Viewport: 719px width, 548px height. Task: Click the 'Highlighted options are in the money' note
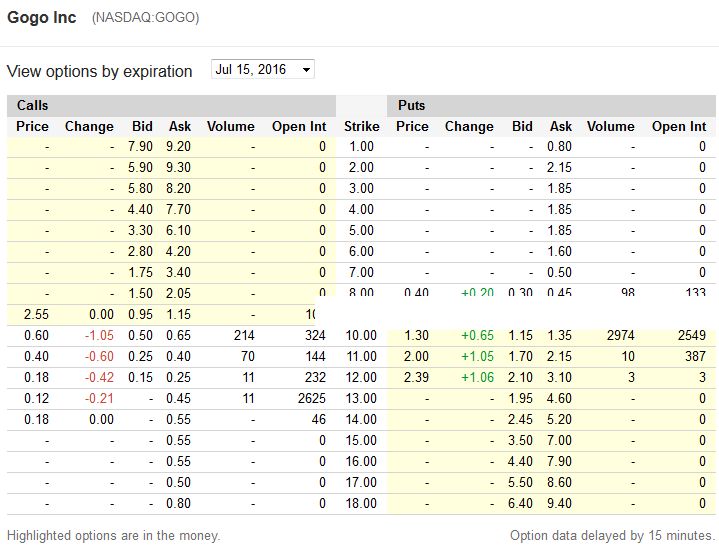[x=114, y=536]
